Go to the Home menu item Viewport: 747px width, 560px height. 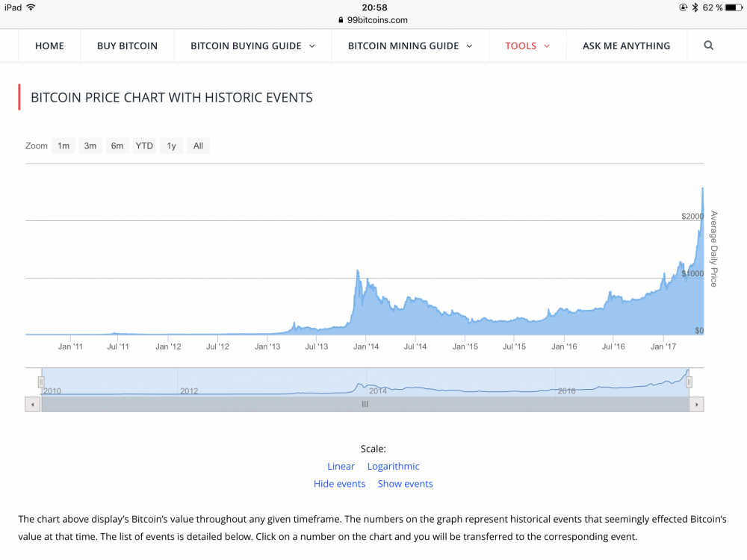(x=49, y=46)
